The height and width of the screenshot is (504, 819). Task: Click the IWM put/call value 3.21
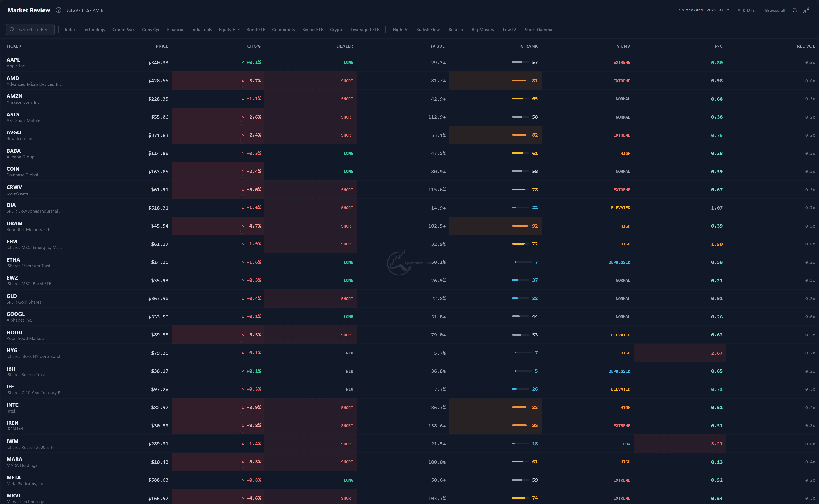click(717, 444)
